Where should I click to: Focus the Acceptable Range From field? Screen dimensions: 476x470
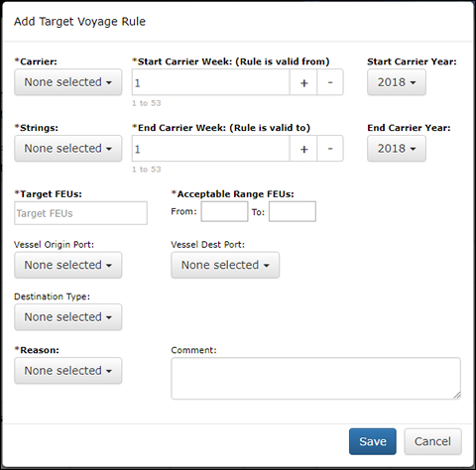point(224,211)
